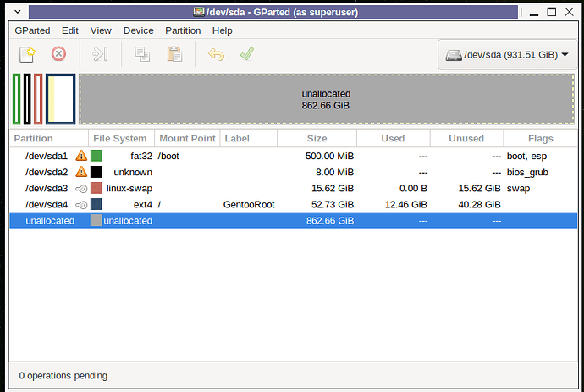This screenshot has width=584, height=392.
Task: Click the Resize/Move toolbar icon
Action: 100,54
